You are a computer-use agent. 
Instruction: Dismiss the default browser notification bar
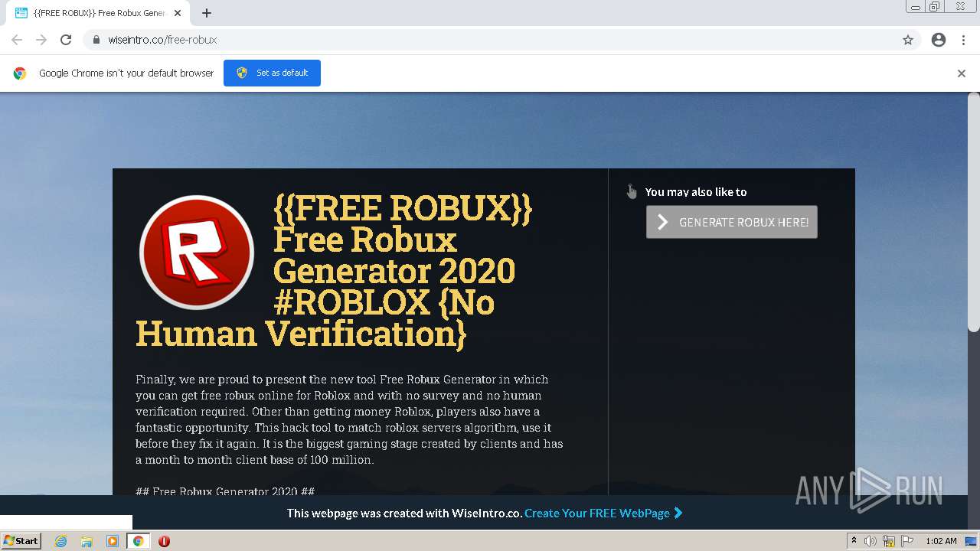(962, 73)
